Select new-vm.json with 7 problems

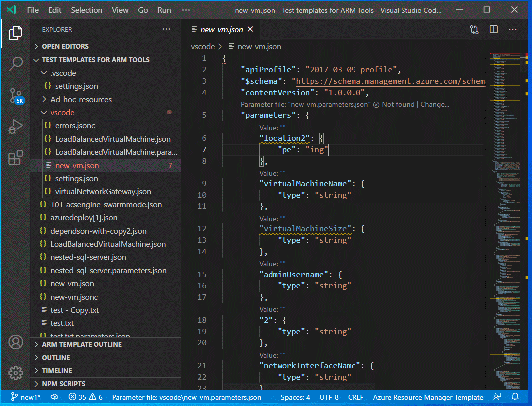tap(106, 165)
